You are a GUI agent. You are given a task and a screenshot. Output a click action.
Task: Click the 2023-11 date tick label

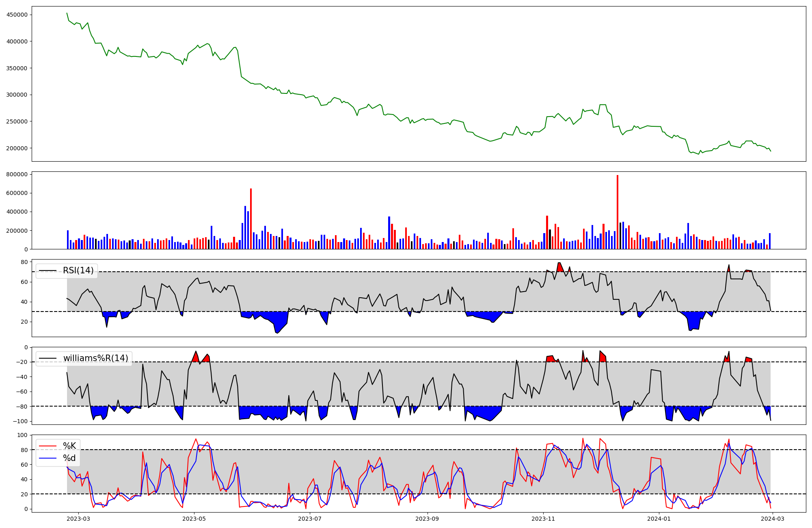543,519
